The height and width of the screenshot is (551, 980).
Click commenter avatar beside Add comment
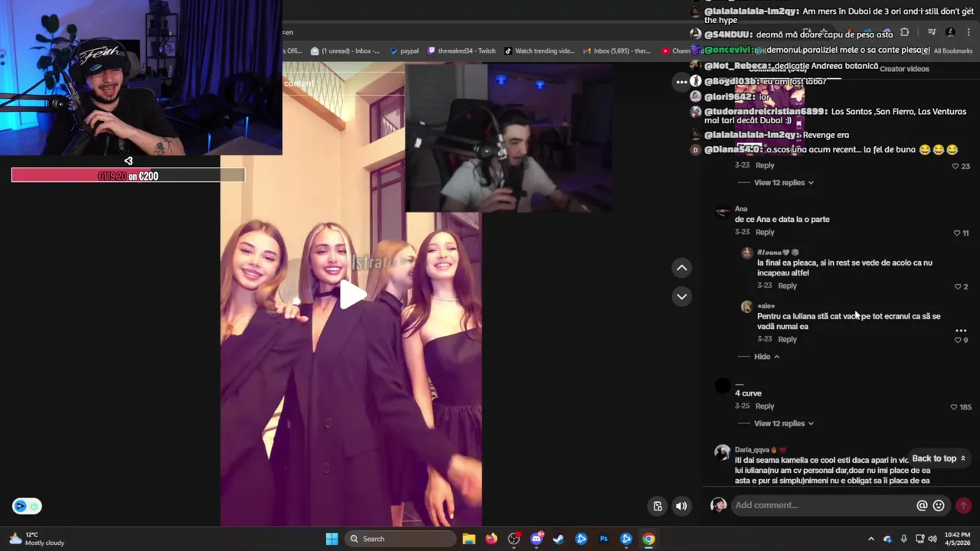718,505
